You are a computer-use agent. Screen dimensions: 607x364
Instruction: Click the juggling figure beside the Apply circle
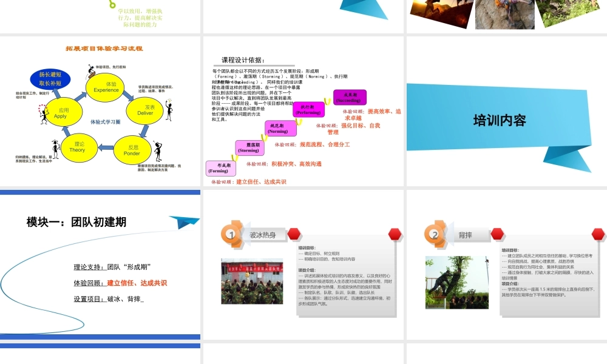43,114
